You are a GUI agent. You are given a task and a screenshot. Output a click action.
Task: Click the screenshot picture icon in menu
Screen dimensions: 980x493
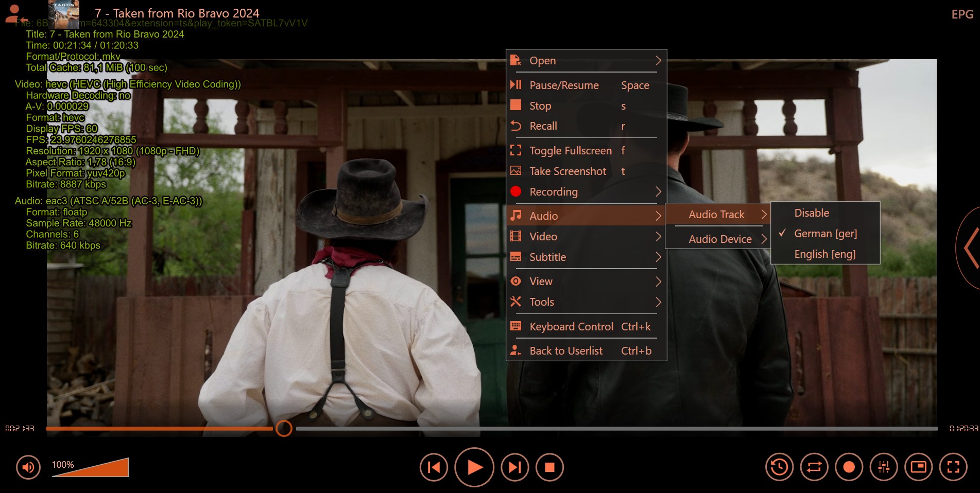[x=515, y=171]
